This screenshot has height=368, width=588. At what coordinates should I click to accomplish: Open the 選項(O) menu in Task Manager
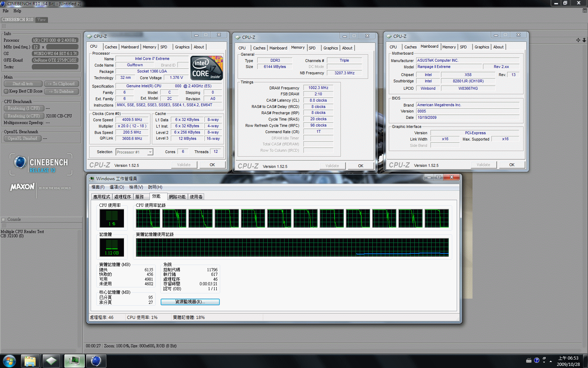point(117,187)
